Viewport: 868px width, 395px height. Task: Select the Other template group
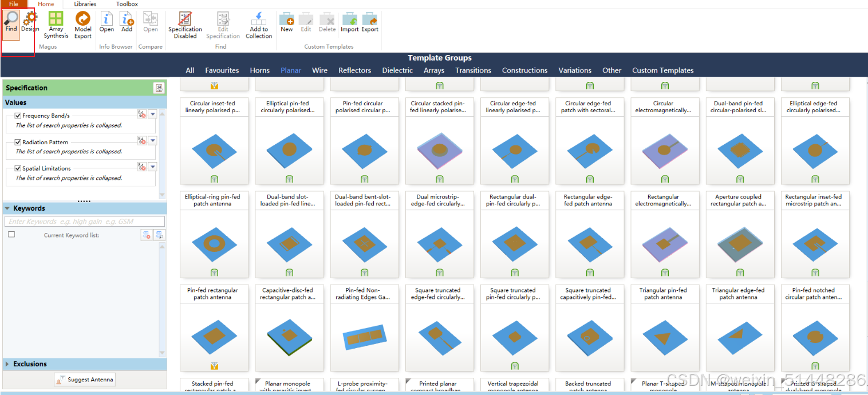pyautogui.click(x=612, y=70)
